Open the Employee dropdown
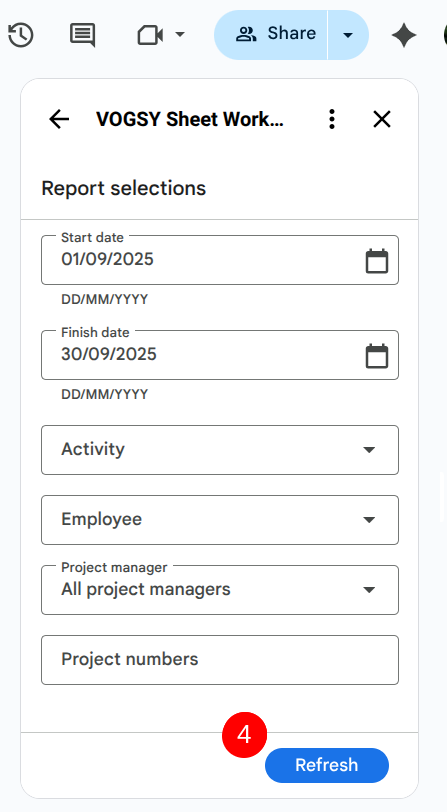Viewport: 447px width, 812px height. tap(220, 520)
